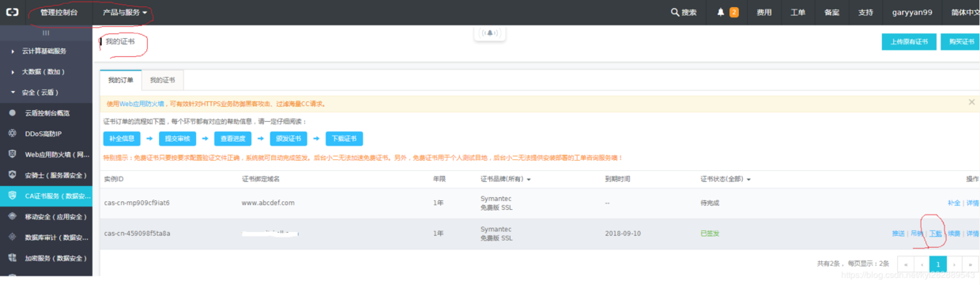Go to next page in pagination

point(955,264)
